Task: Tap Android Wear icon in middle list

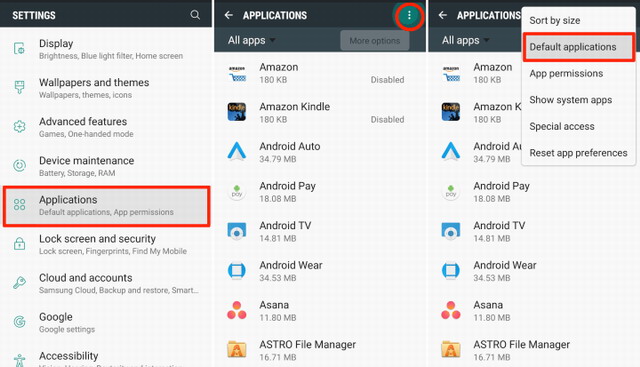Action: pos(237,270)
